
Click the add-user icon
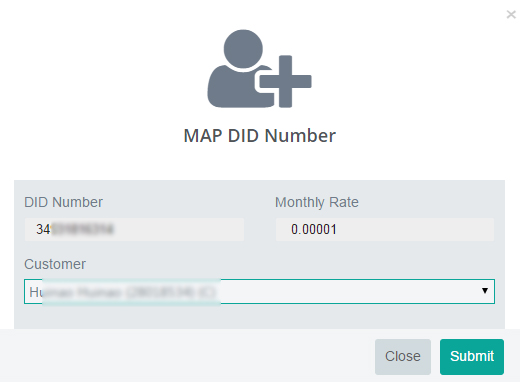coord(259,69)
